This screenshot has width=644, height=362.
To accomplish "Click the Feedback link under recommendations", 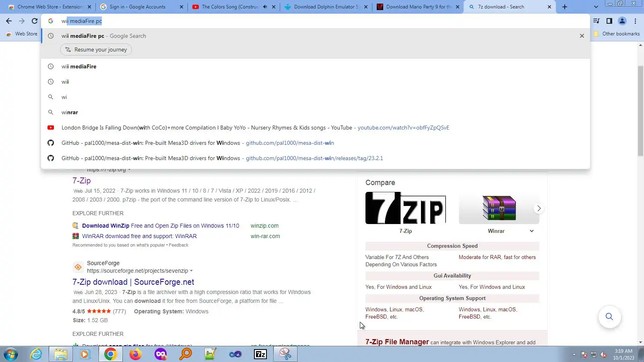I will [x=178, y=245].
